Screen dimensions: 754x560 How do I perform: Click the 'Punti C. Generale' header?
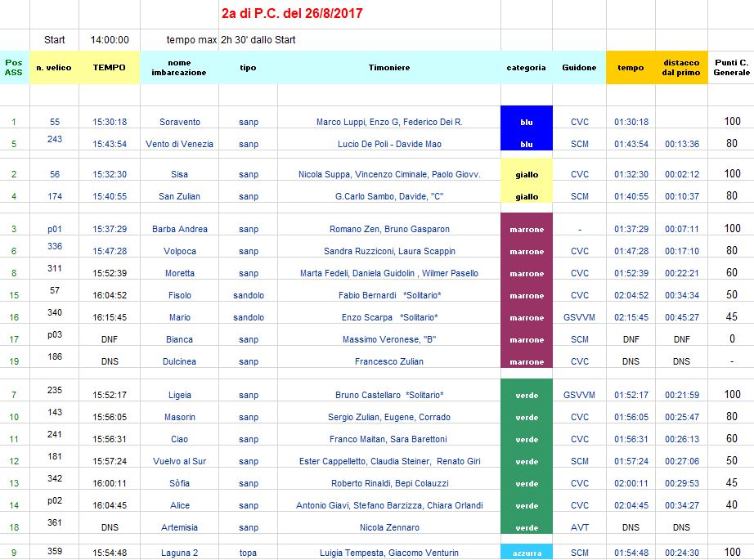click(x=731, y=67)
